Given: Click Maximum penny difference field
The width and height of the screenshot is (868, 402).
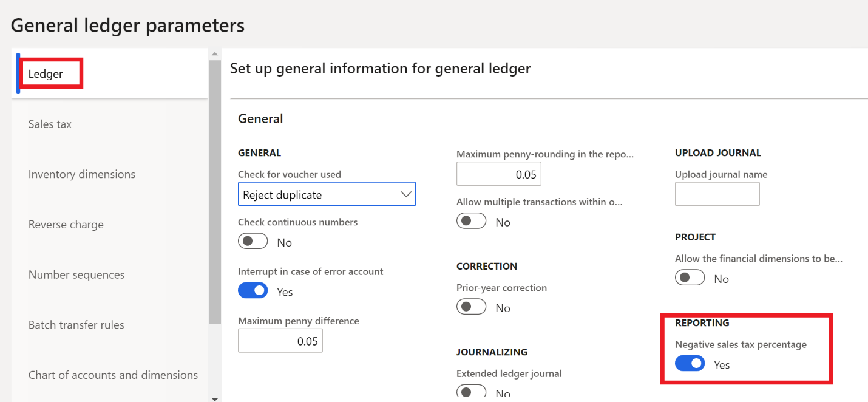Looking at the screenshot, I should 280,341.
